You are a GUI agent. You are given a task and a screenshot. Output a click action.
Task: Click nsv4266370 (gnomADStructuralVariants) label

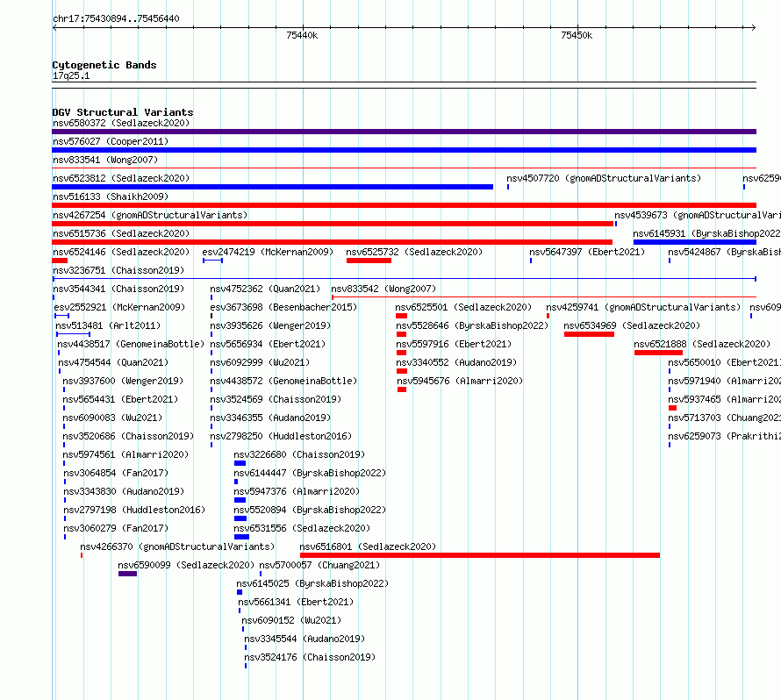tap(177, 546)
